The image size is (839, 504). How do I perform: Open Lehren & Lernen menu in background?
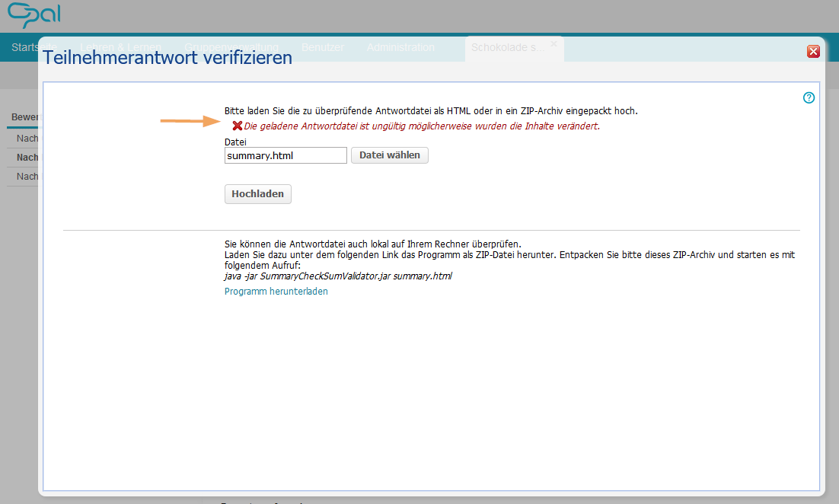121,48
